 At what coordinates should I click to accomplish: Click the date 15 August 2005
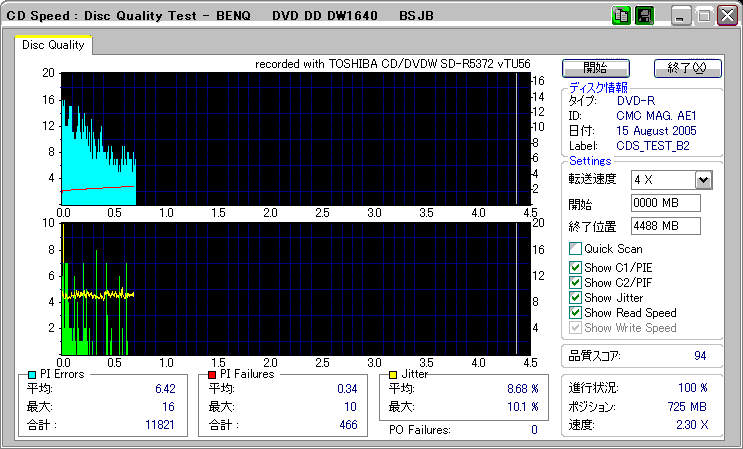tap(656, 131)
